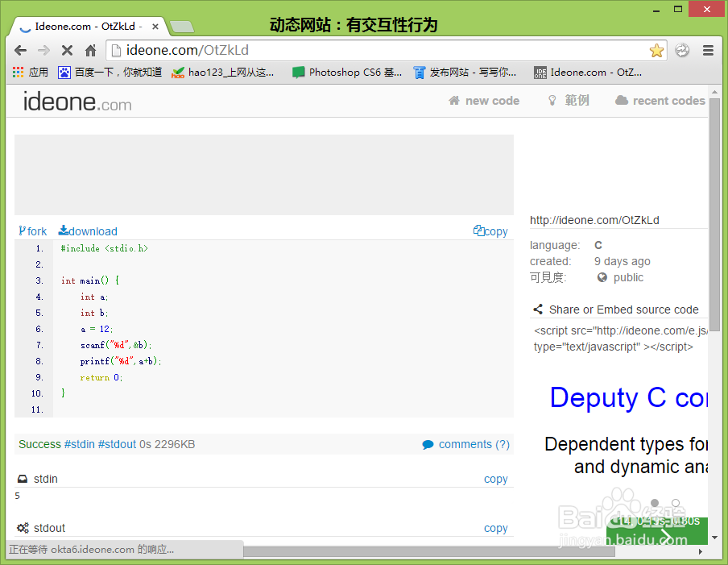Click the language value C
728x565 pixels.
[598, 245]
